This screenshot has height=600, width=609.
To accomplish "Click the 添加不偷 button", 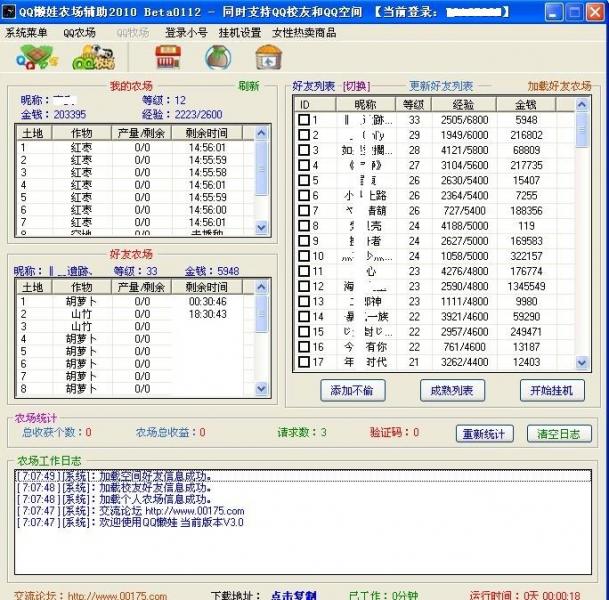I will click(353, 390).
